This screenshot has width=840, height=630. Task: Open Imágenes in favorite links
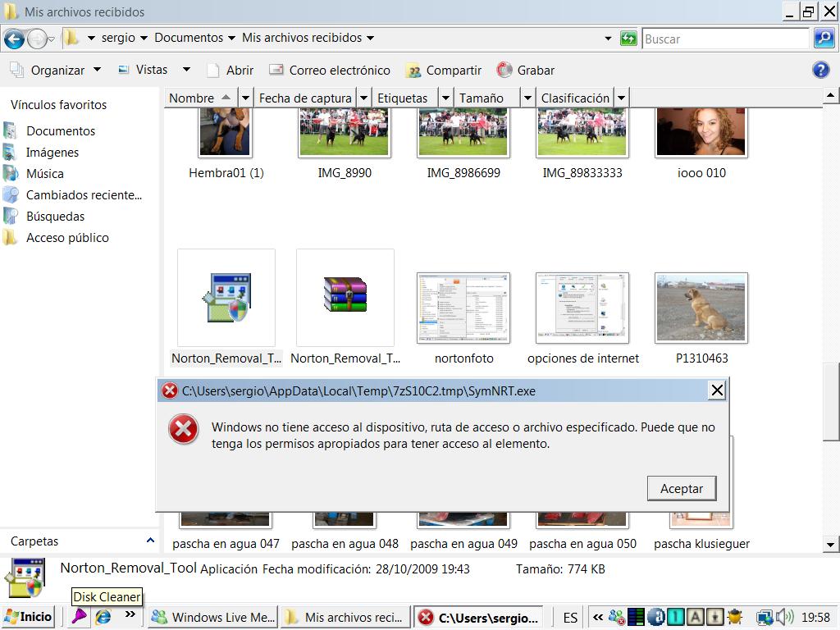[52, 152]
